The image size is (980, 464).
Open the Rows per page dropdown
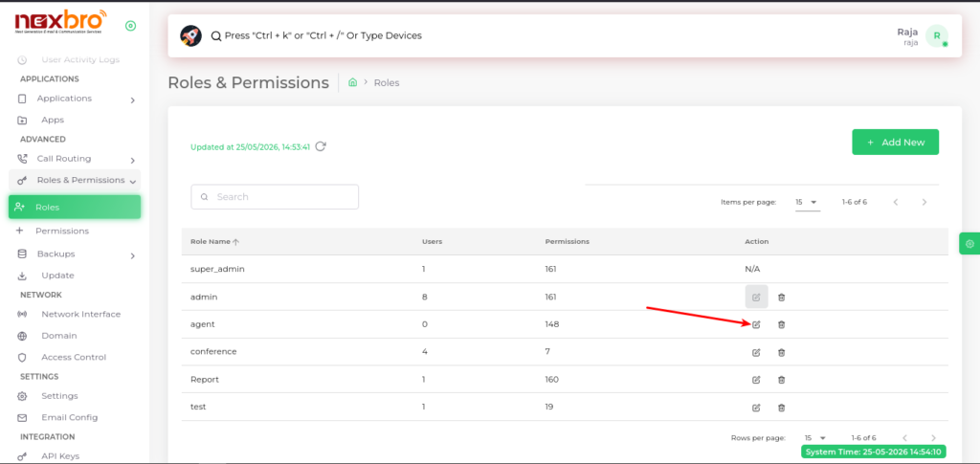817,438
